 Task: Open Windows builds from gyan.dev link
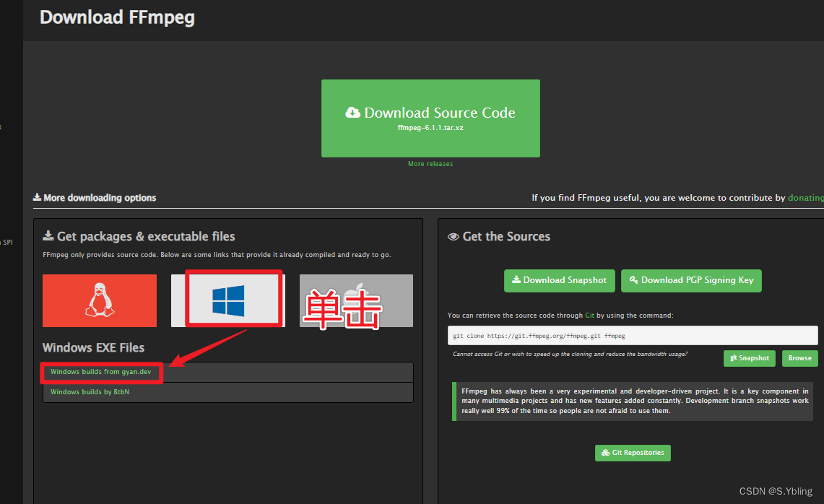[101, 372]
